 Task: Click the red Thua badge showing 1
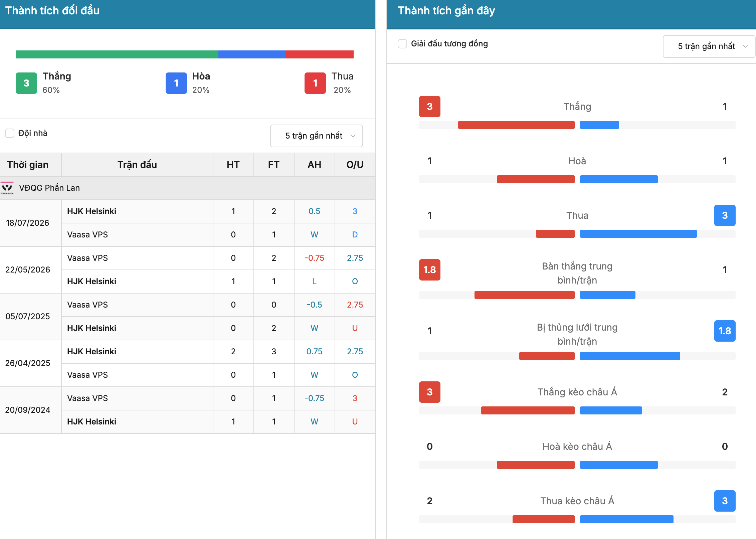coord(315,83)
